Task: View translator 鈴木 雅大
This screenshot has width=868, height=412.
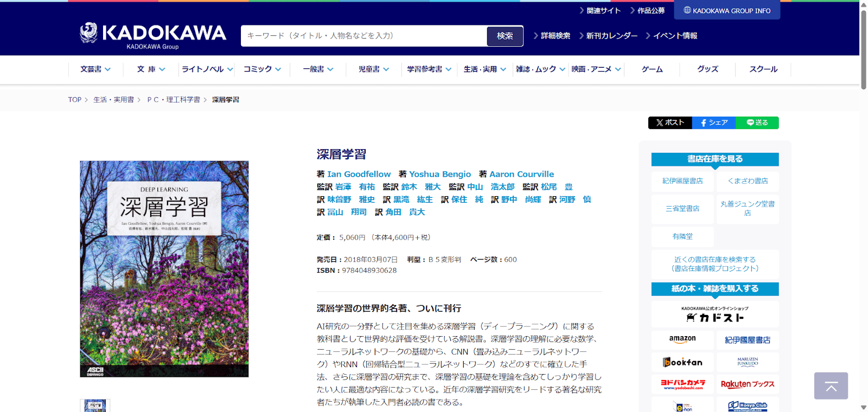Action: point(421,186)
